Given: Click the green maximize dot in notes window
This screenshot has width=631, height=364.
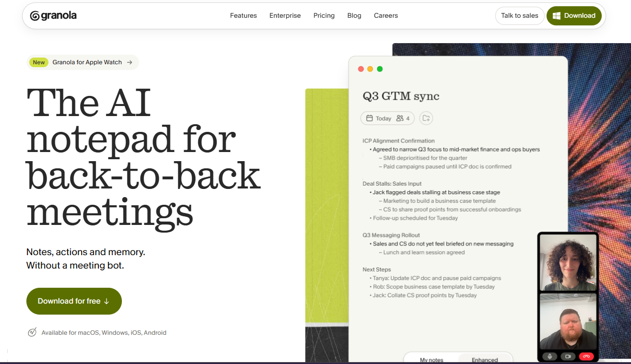Looking at the screenshot, I should (x=380, y=69).
